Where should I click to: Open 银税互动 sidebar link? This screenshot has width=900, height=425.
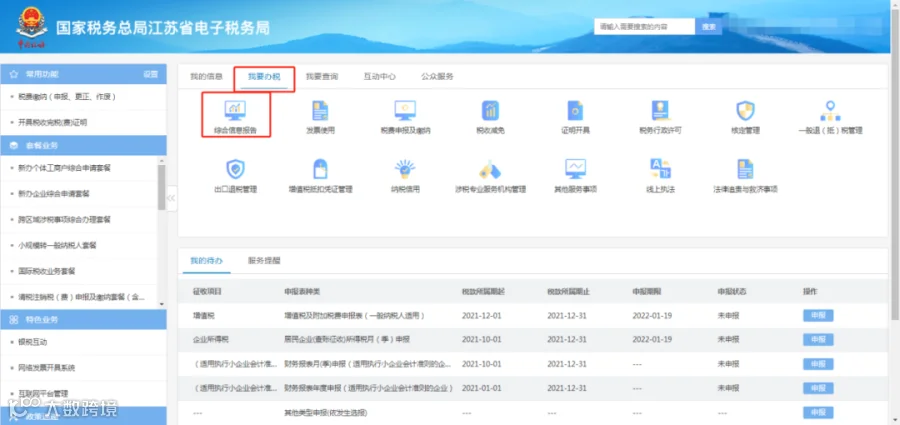tap(32, 342)
